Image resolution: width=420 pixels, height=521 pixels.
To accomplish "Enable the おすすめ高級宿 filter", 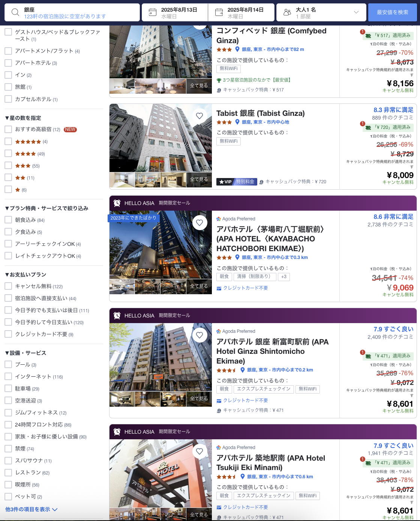I will pyautogui.click(x=8, y=129).
